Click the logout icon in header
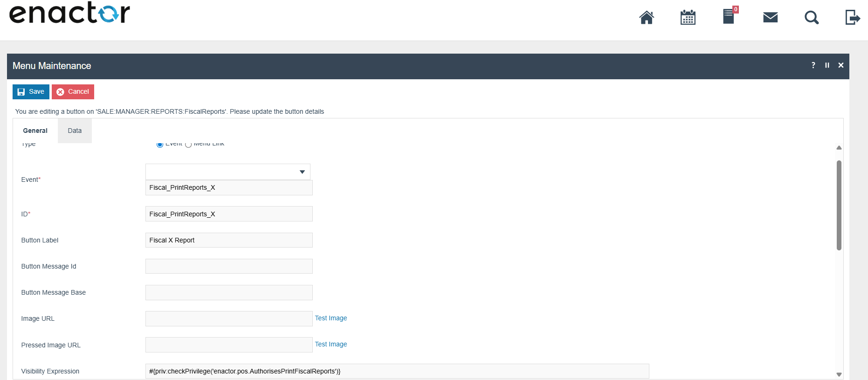This screenshot has height=380, width=868. click(852, 18)
